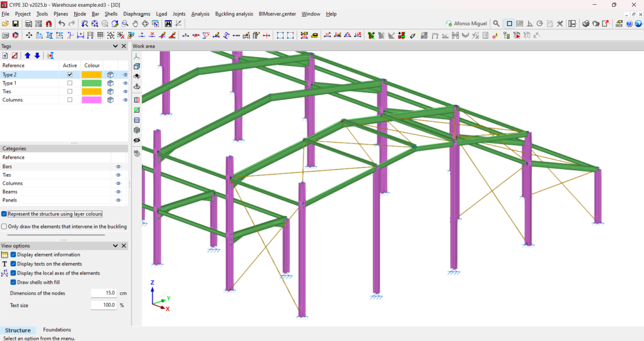
Task: Disable 'Display the local axes of the elements'
Action: coord(13,273)
